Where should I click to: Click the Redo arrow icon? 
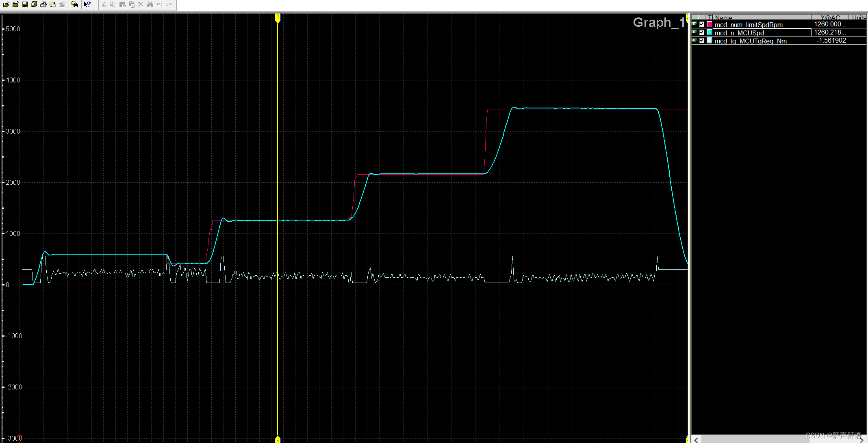[169, 4]
